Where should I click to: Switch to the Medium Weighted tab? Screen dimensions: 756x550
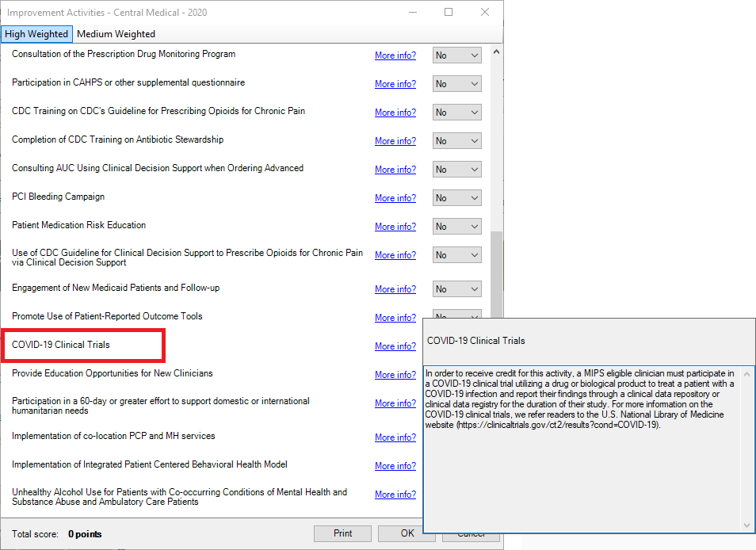pos(116,34)
